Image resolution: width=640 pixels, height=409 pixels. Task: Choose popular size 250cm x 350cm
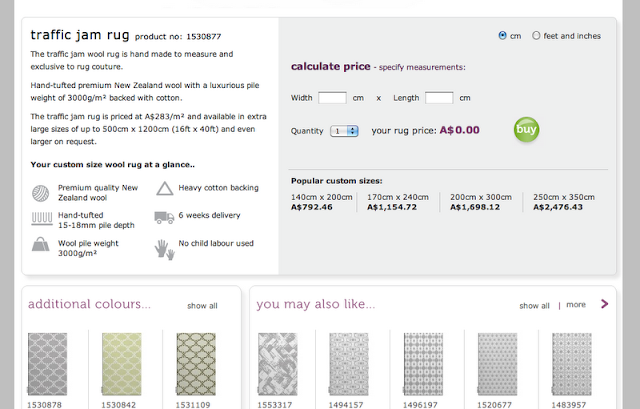tap(564, 202)
